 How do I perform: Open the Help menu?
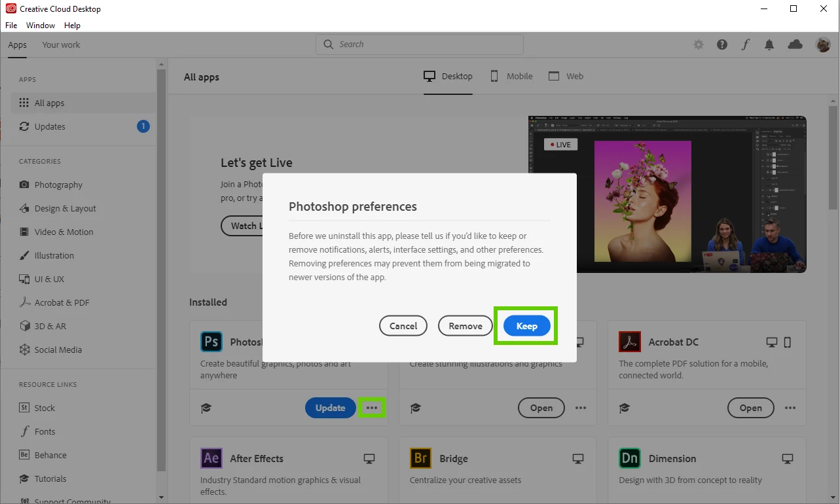click(72, 26)
